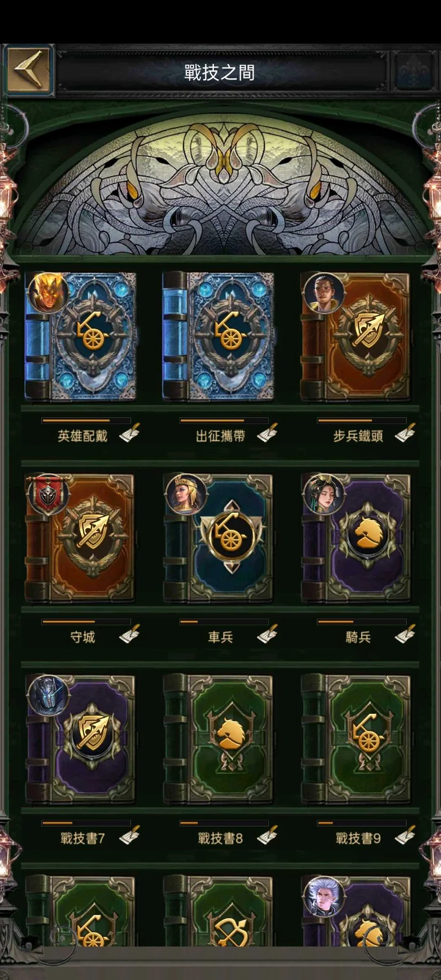Click the edit pencil next to 戰技書7
This screenshot has width=441, height=980.
coord(129,835)
